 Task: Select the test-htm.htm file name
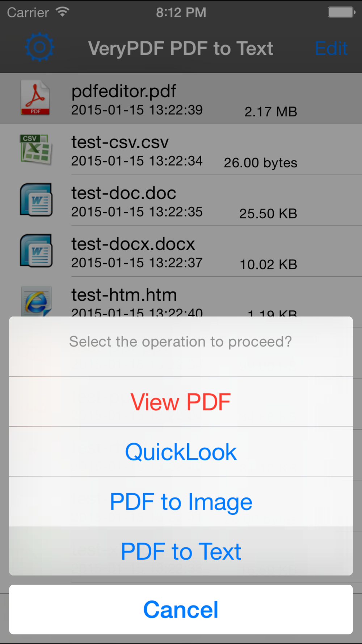click(124, 295)
